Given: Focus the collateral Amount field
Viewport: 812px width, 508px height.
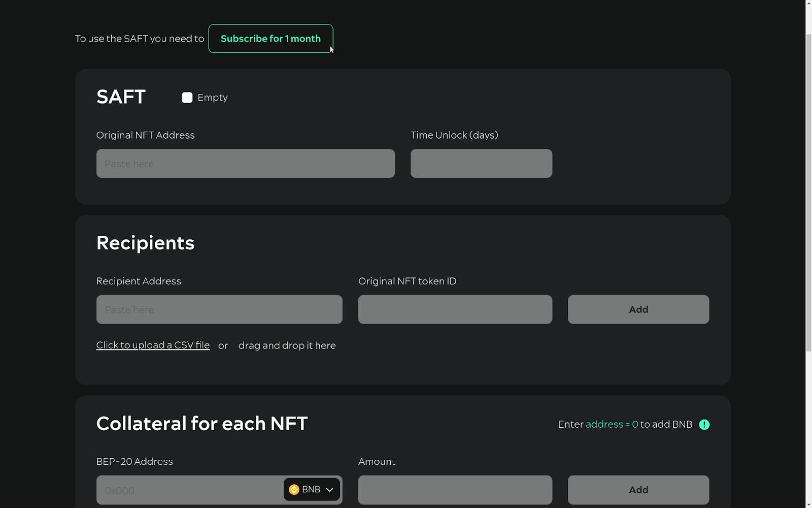Looking at the screenshot, I should point(455,490).
